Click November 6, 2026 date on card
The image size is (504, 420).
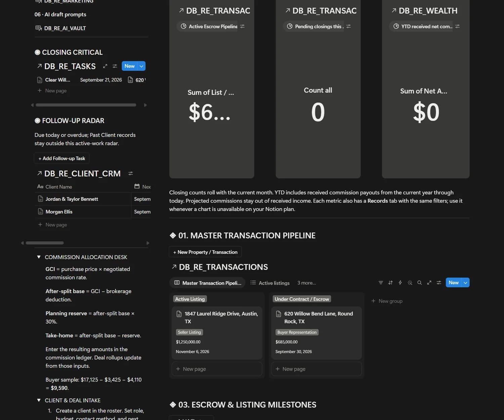click(x=193, y=352)
